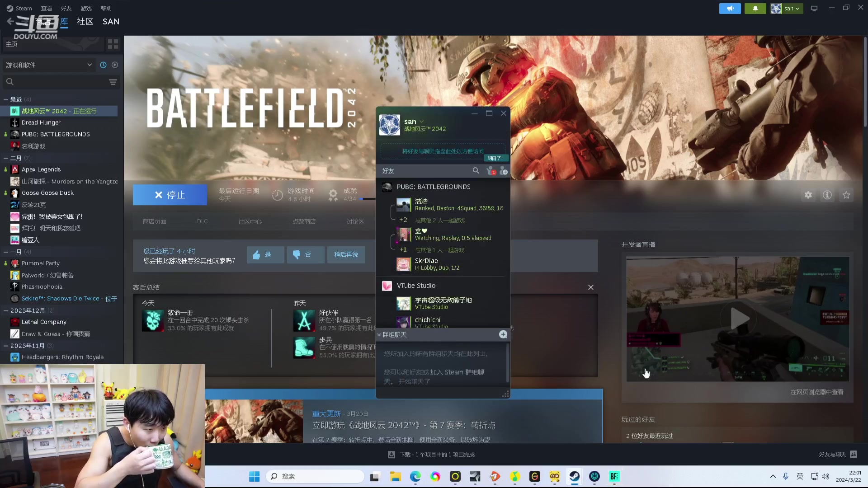Screen dimensions: 868x488
Task: Collapse the 群组聊天 section
Action: click(379, 335)
